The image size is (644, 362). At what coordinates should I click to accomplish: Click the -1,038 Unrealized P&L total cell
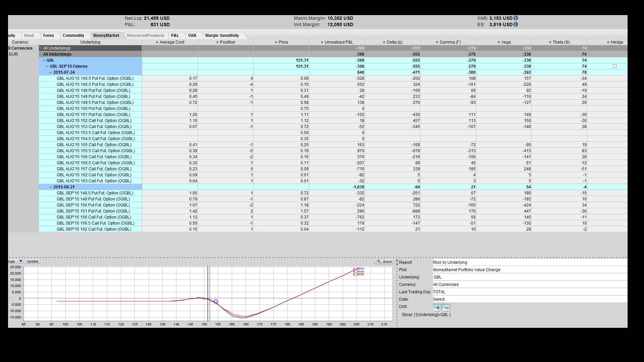click(x=337, y=187)
